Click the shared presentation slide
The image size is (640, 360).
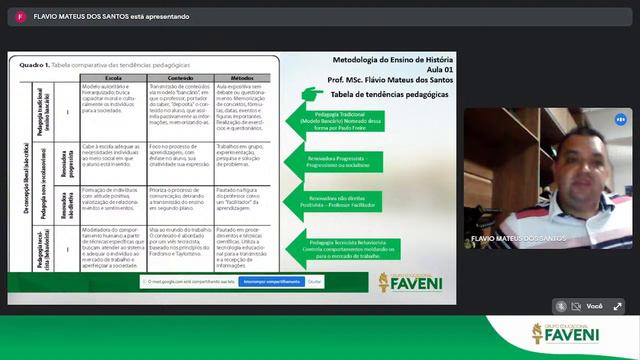point(232,178)
